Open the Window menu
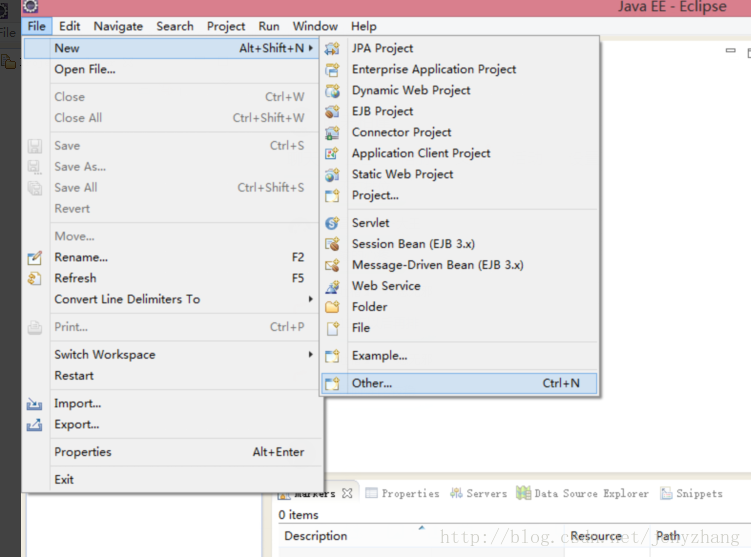The height and width of the screenshot is (557, 751). coord(315,26)
